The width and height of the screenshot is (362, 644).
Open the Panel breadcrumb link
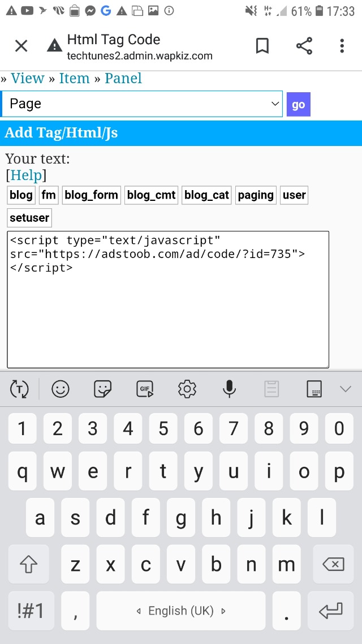click(123, 78)
